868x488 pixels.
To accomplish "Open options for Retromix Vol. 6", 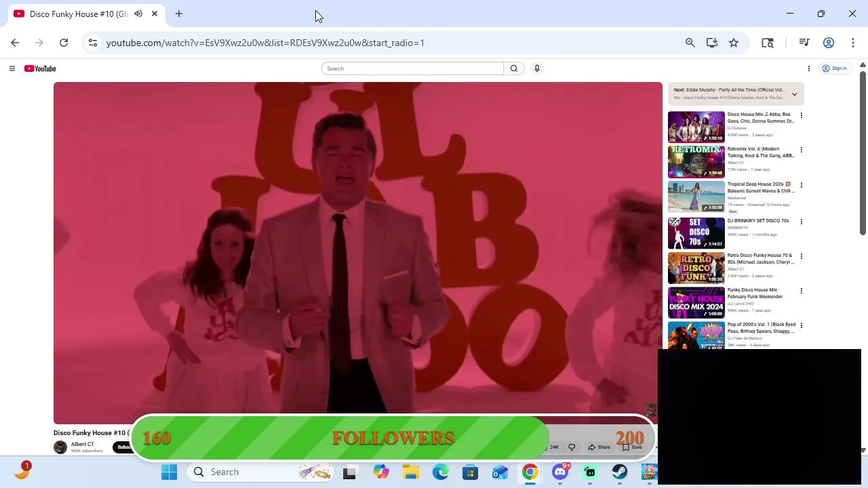I will point(802,150).
